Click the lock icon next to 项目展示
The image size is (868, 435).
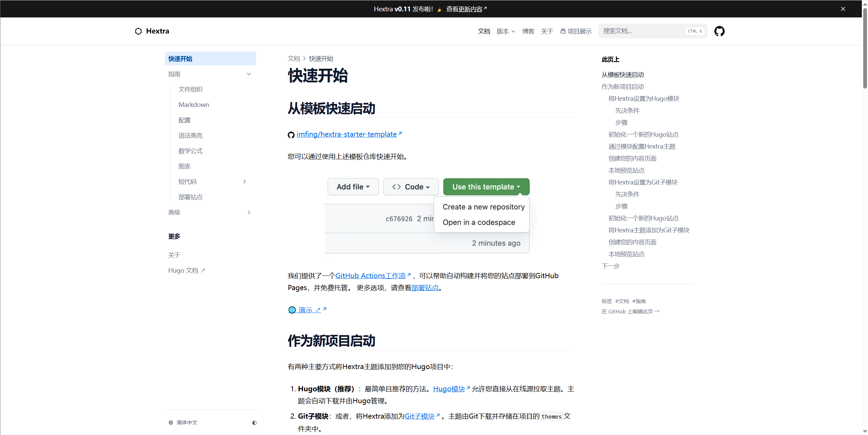click(x=563, y=31)
